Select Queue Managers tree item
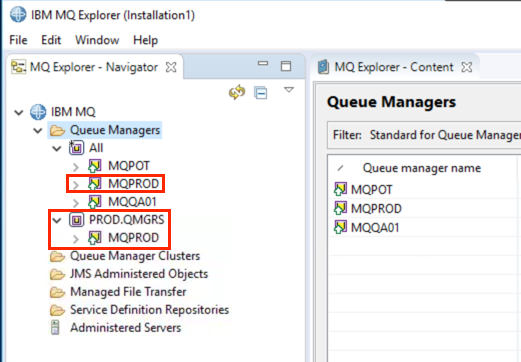521x362 pixels. coord(115,130)
